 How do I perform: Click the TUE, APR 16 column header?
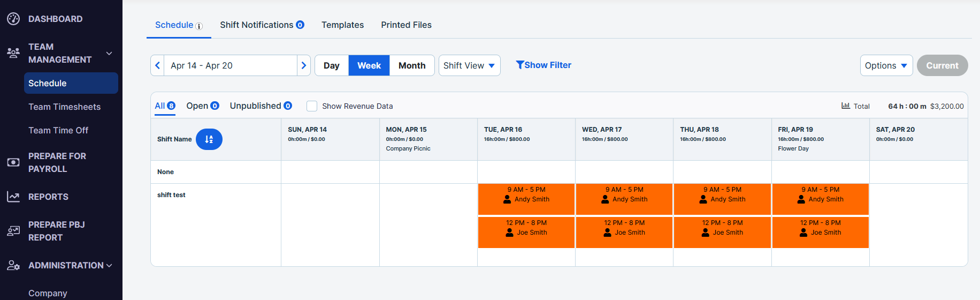point(526,139)
